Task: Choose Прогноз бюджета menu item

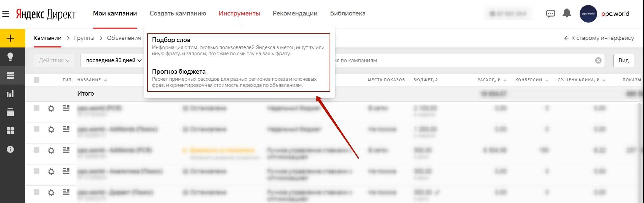Action: tap(179, 72)
